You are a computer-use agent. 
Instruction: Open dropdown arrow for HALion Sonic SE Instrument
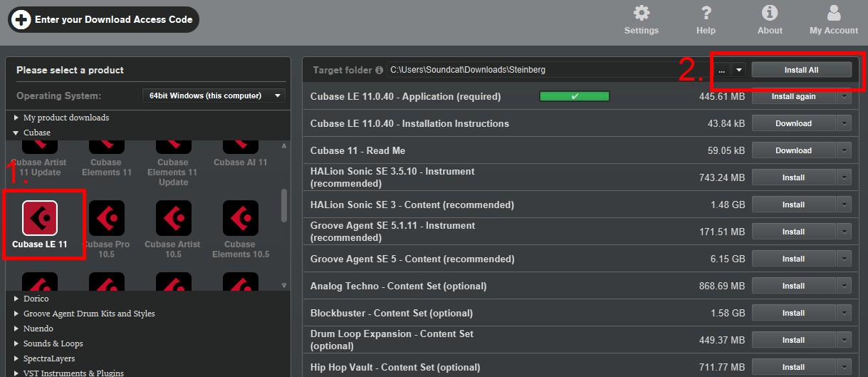click(844, 177)
